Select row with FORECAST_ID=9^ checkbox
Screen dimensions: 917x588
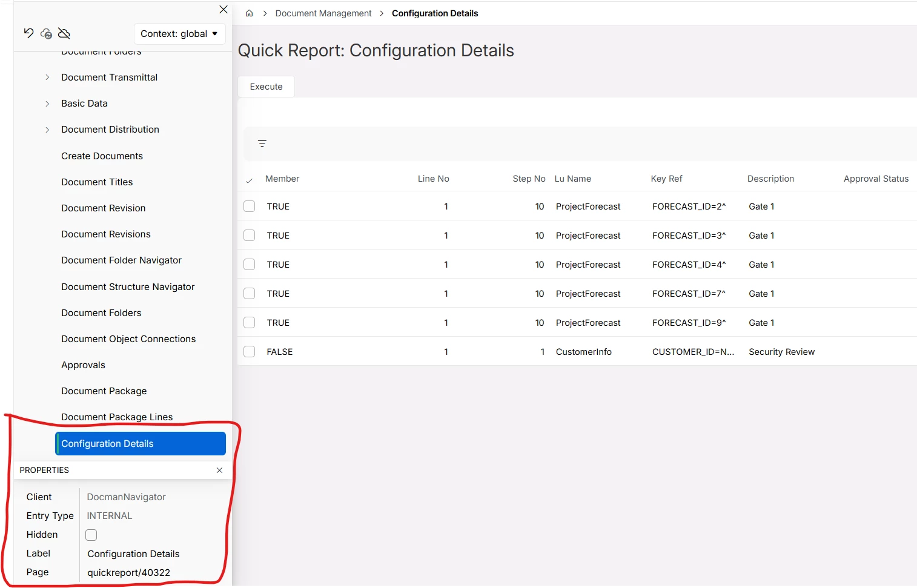coord(250,323)
